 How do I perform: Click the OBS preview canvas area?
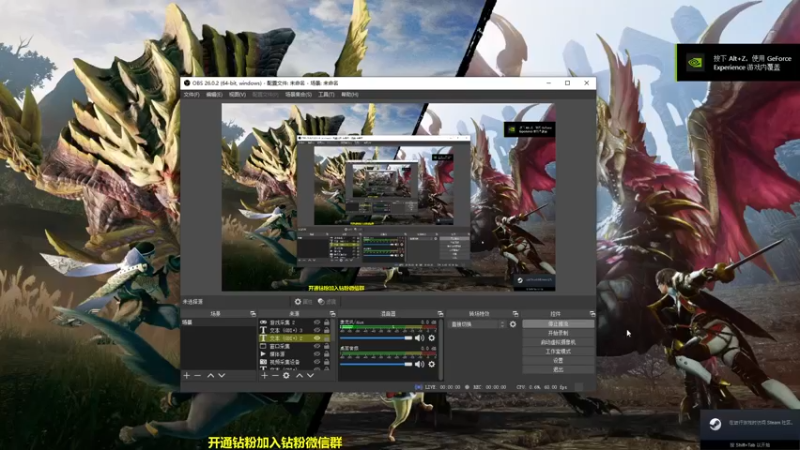pos(388,197)
